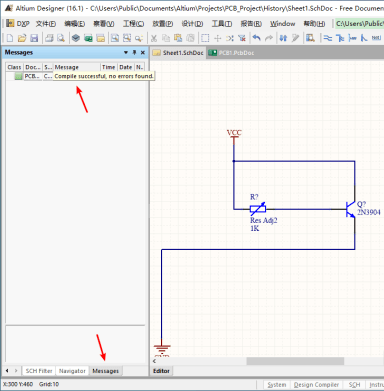Click the project folder toolbar icon

click(x=100, y=38)
